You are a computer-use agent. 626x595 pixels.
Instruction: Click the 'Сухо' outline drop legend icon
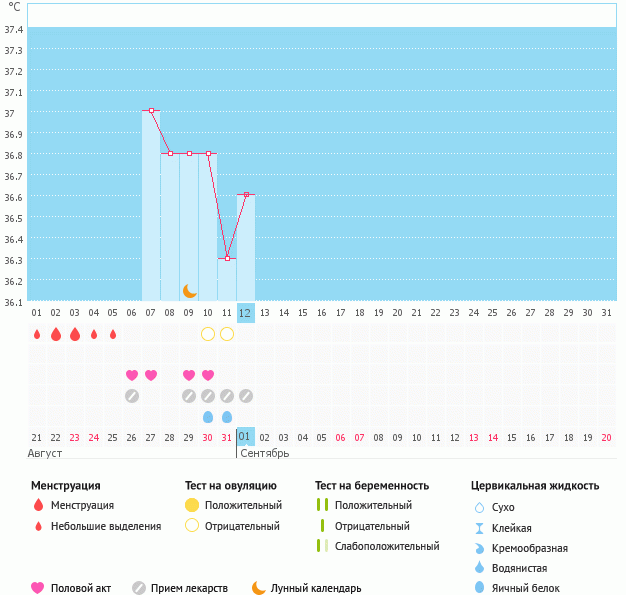[x=479, y=507]
